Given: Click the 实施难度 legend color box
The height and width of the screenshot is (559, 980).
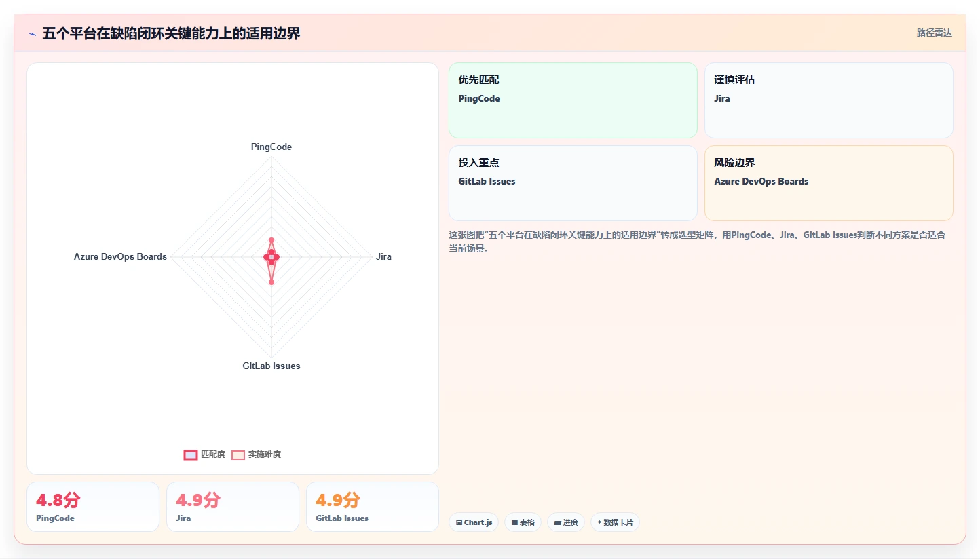Looking at the screenshot, I should point(238,455).
